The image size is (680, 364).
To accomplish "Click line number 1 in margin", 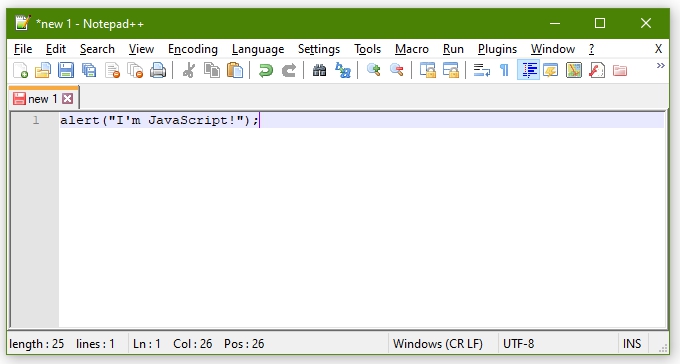I will pyautogui.click(x=36, y=120).
